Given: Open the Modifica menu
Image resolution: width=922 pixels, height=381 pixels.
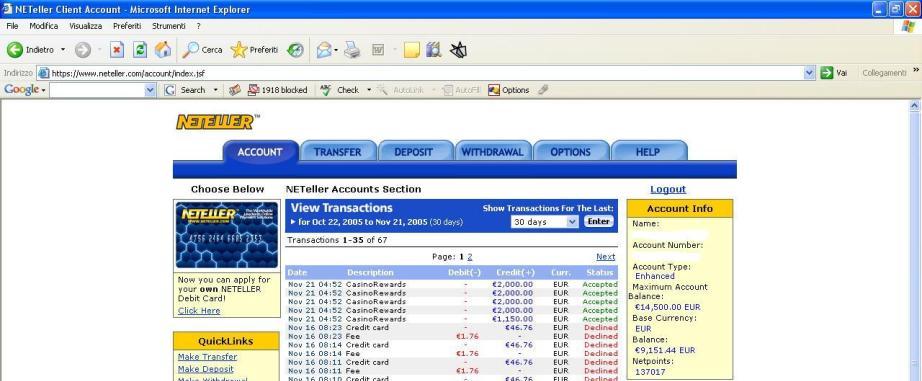Looking at the screenshot, I should 44,26.
